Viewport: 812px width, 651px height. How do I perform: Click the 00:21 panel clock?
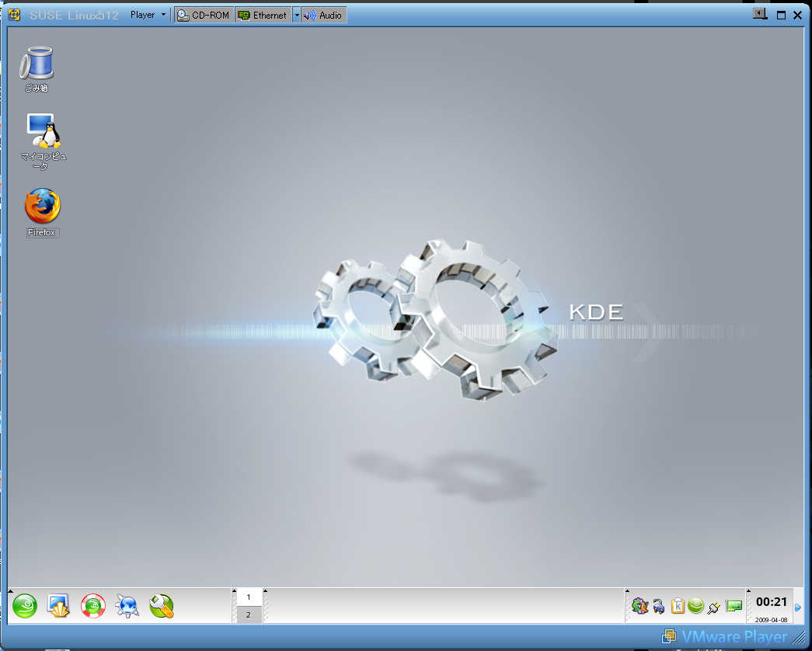click(x=771, y=602)
